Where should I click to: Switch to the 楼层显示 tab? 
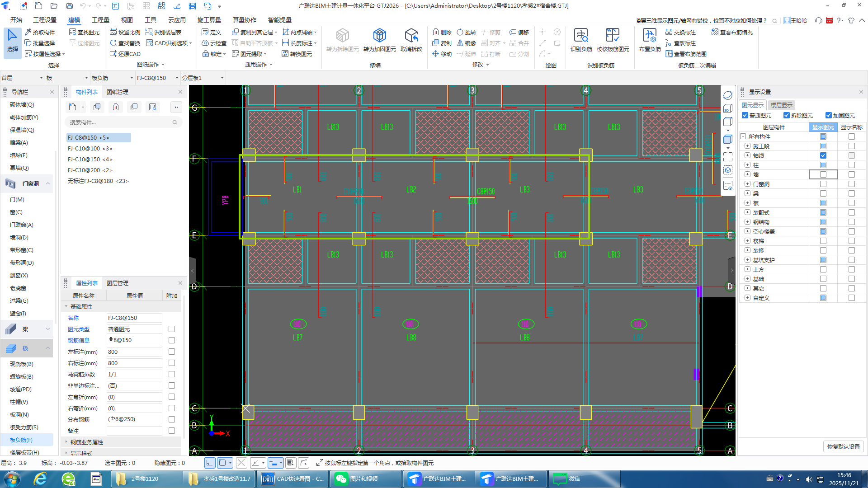pos(781,105)
